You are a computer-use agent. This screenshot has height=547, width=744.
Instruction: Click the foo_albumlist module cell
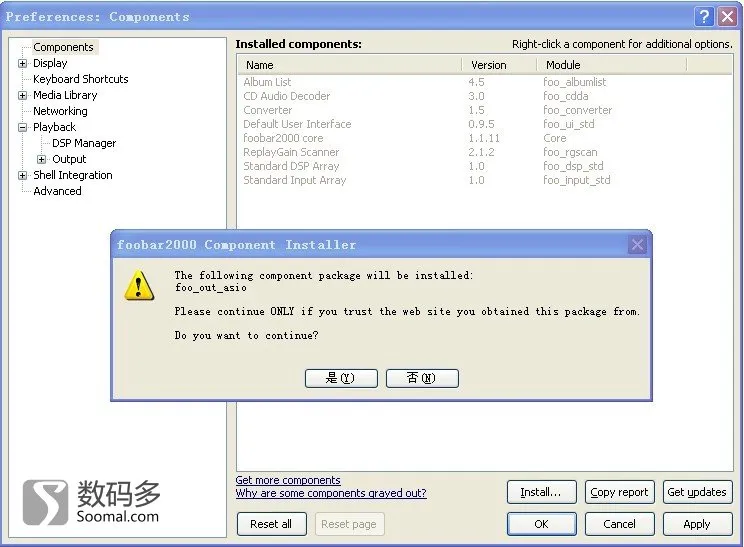pos(575,82)
